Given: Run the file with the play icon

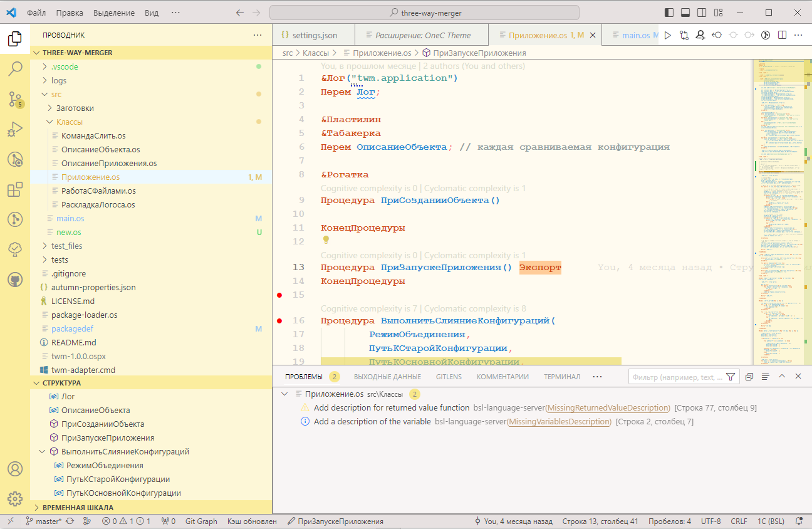Looking at the screenshot, I should (668, 36).
